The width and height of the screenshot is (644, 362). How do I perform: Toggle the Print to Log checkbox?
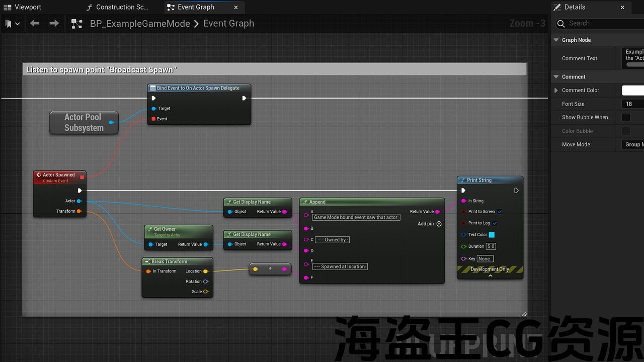[495, 223]
